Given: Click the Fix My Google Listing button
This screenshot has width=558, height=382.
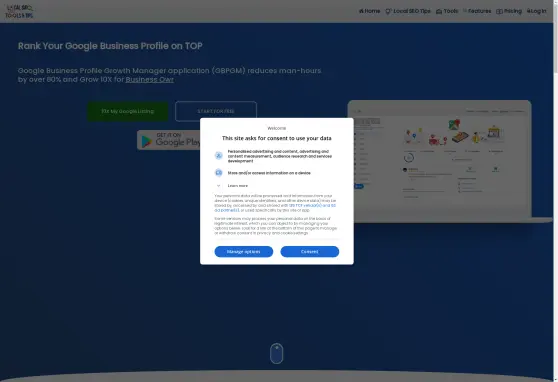Looking at the screenshot, I should click(x=128, y=111).
